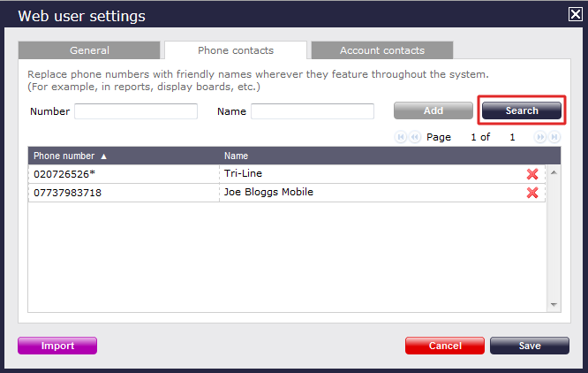Focus the Number input field
The height and width of the screenshot is (373, 588).
136,111
